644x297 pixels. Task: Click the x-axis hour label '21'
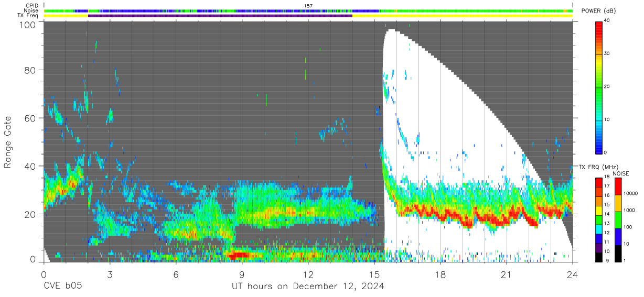(506, 274)
